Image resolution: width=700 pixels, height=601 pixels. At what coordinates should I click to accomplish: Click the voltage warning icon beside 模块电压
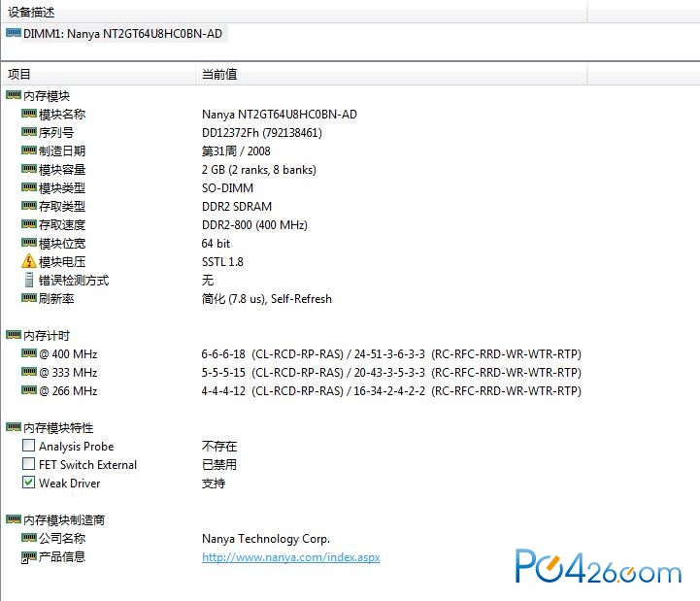point(29,261)
